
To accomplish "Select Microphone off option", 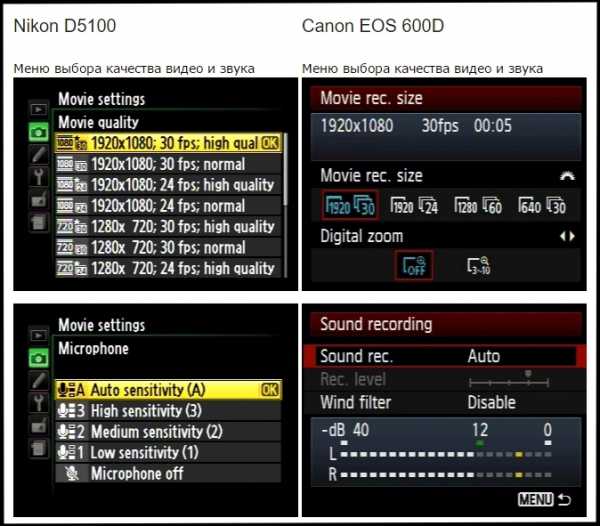I will pos(168,474).
